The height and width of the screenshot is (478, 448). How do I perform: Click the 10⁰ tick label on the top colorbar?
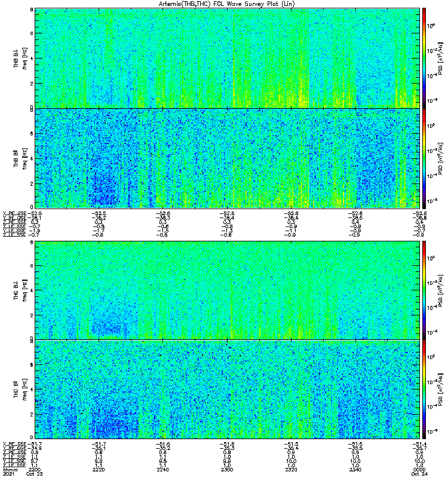pos(431,26)
